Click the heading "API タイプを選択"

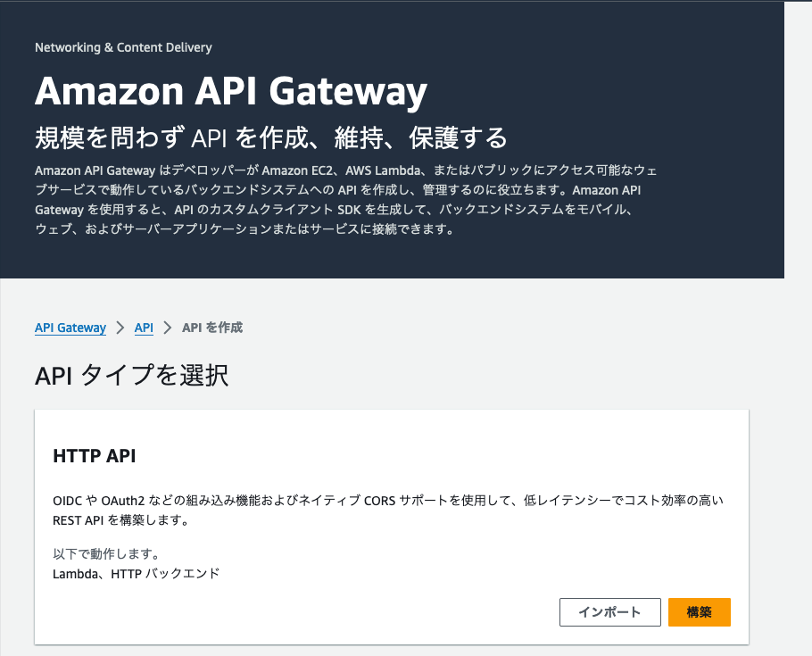pyautogui.click(x=131, y=375)
